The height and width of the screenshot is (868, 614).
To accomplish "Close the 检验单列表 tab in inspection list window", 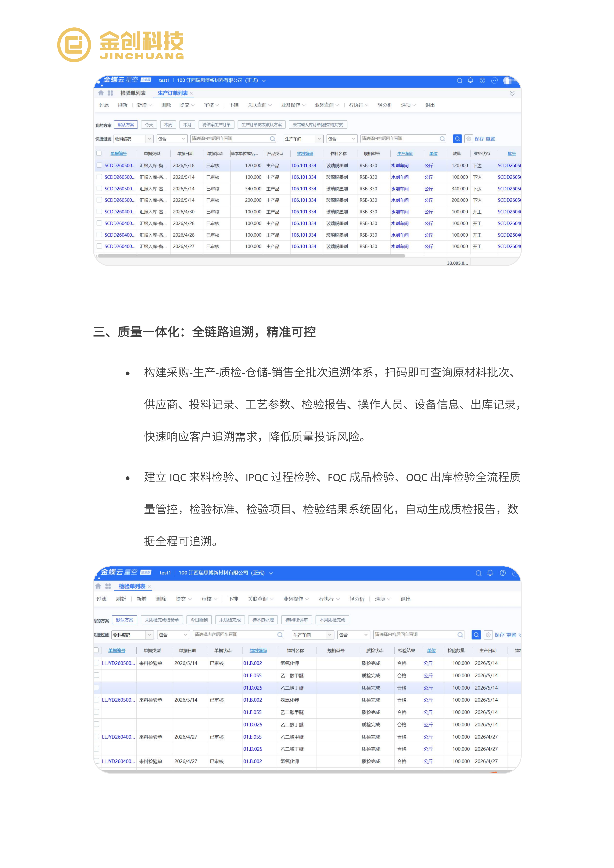I will (x=149, y=587).
